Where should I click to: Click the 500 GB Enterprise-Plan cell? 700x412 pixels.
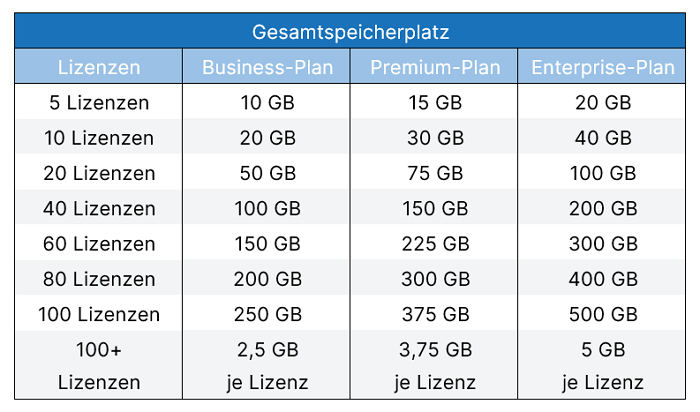(603, 315)
